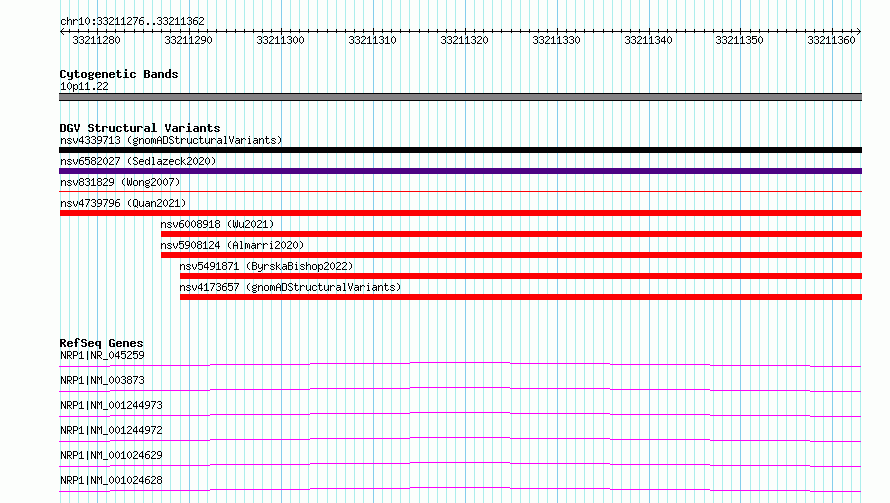890x503 pixels.
Task: Click the 33211340 ruler coordinate
Action: point(648,40)
